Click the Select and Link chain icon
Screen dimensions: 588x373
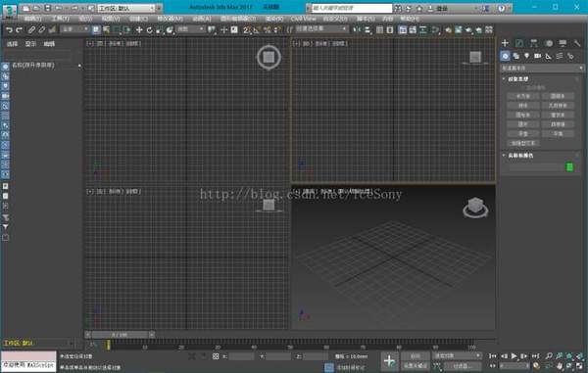(x=31, y=29)
